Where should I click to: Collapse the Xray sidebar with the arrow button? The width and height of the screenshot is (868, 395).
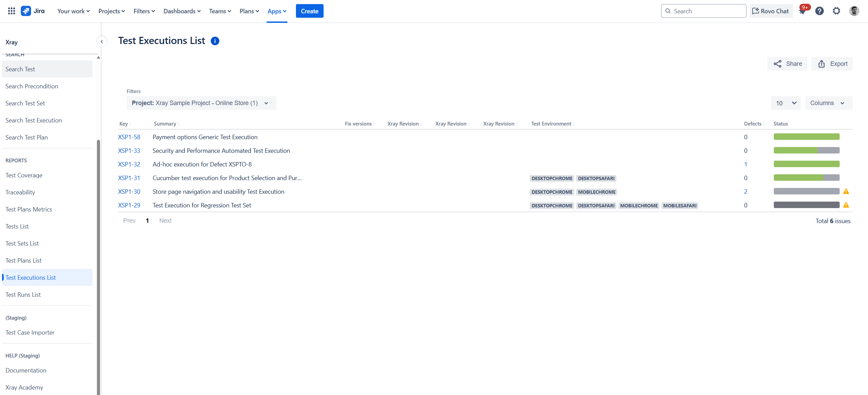[x=101, y=42]
